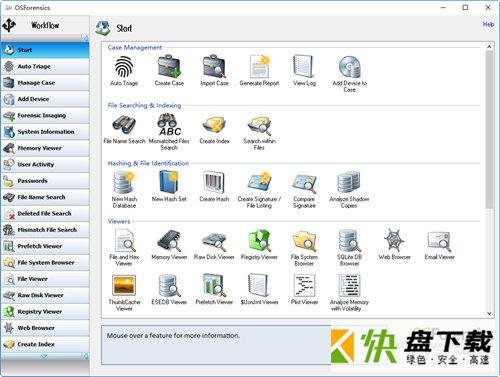This screenshot has height=377, width=500.
Task: Launch Generate Report icon
Action: (x=259, y=66)
